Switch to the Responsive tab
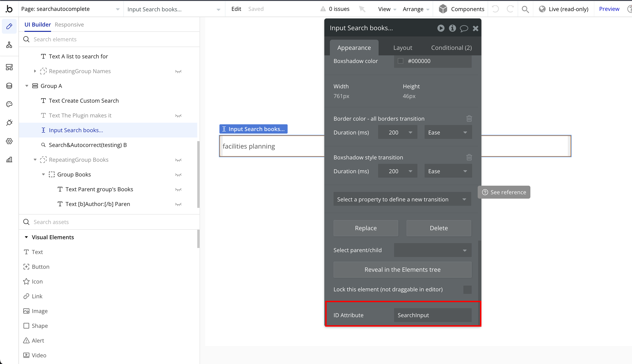632x364 pixels. tap(69, 24)
